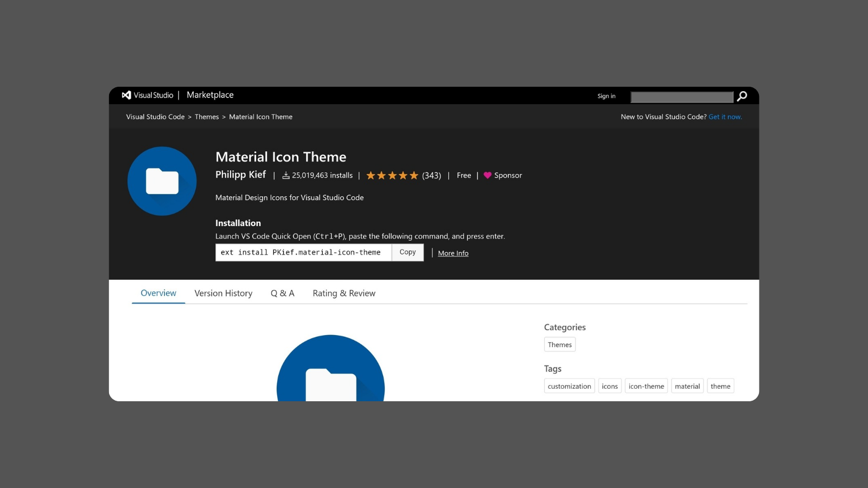Go to Visual Studio Code breadcrumb
Screen dimensions: 868x488
click(155, 117)
